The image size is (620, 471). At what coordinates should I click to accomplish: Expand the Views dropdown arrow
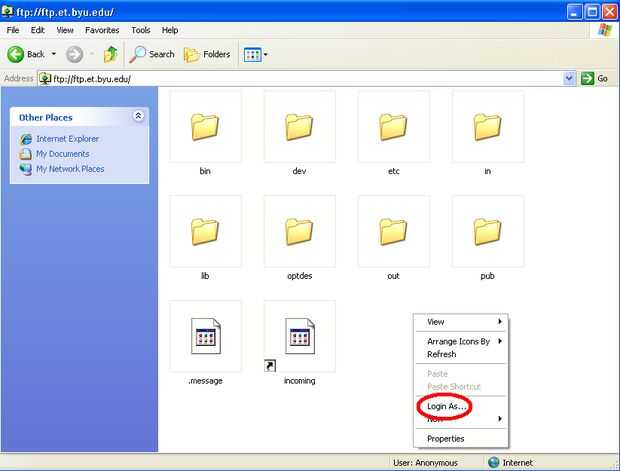click(x=265, y=55)
